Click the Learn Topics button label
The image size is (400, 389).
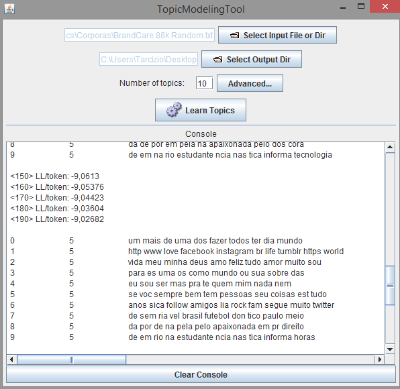pos(210,110)
